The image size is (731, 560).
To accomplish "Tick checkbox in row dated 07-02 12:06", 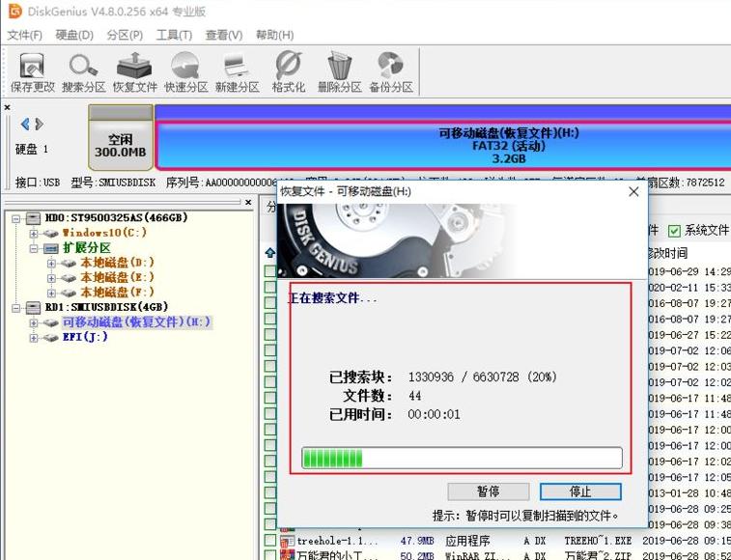I will [x=270, y=350].
